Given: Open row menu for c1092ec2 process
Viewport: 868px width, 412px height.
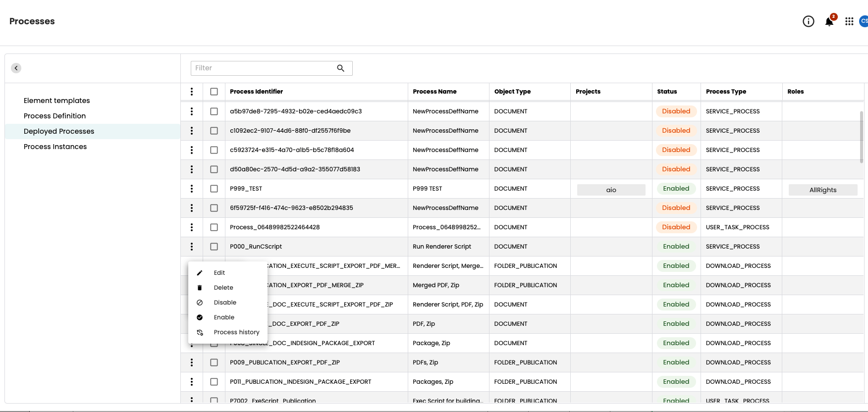Looking at the screenshot, I should [x=192, y=131].
